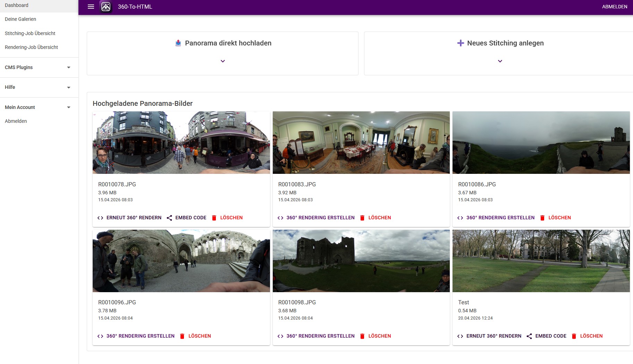Open the R0010096.JPG abbey ruins thumbnail
The width and height of the screenshot is (633, 364).
tap(181, 261)
